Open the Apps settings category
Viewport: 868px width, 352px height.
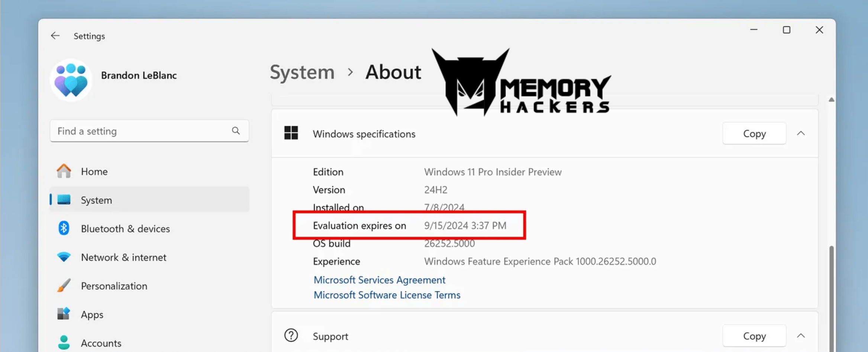click(x=149, y=314)
